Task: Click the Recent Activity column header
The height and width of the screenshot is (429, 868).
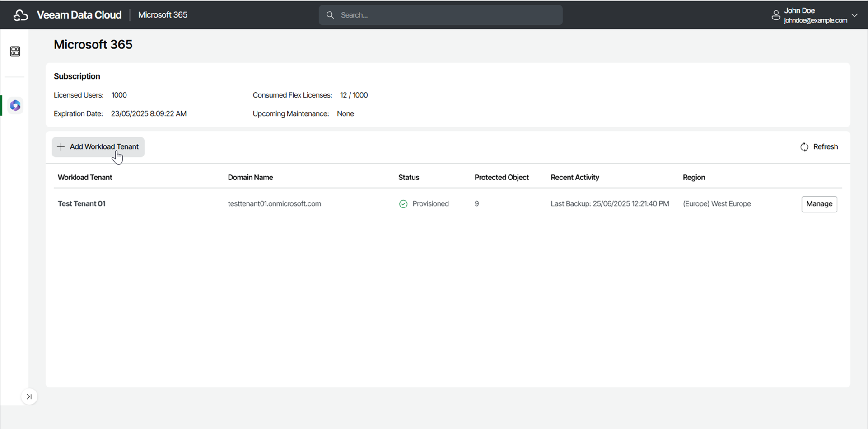Action: coord(575,178)
